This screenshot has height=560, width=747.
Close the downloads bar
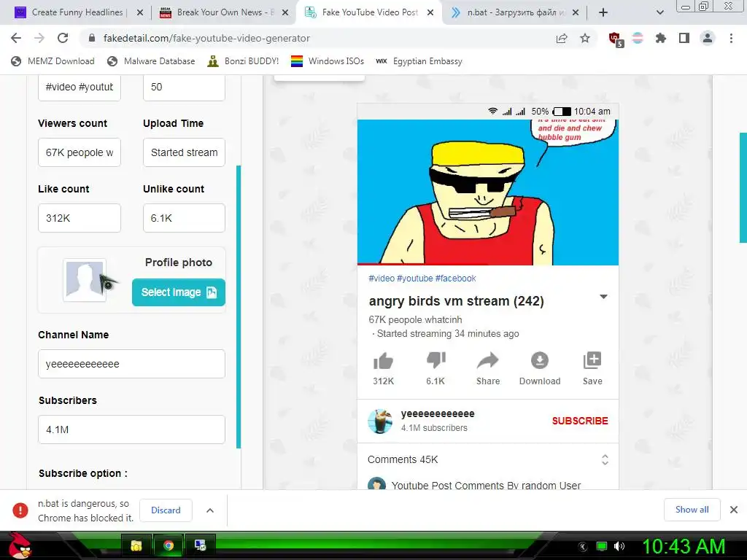click(734, 510)
